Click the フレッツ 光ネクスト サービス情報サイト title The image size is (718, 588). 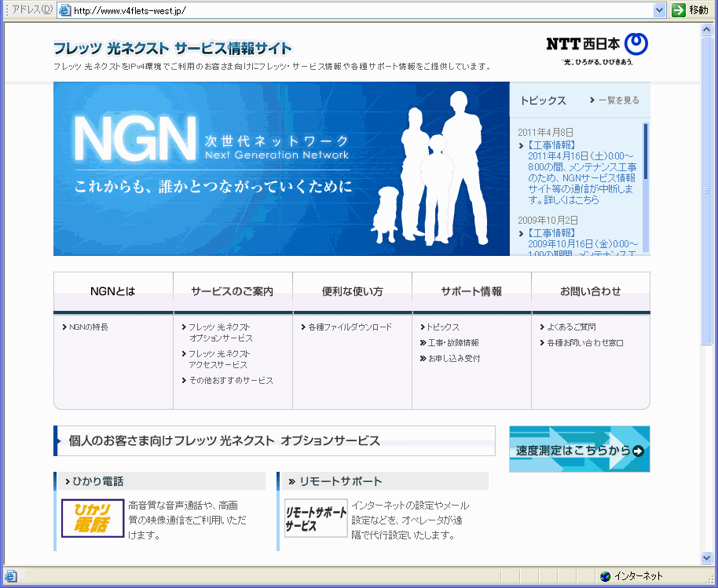tap(172, 48)
